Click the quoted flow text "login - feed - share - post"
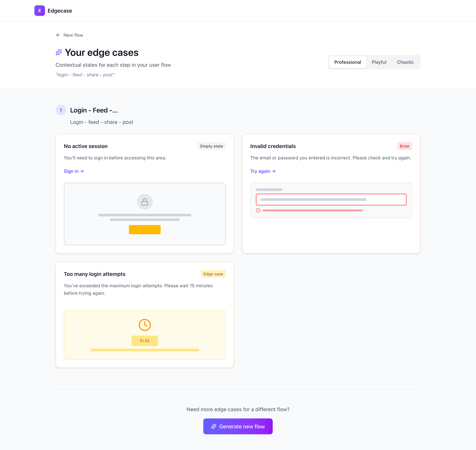Screen dimensions: 476x450 (85, 75)
